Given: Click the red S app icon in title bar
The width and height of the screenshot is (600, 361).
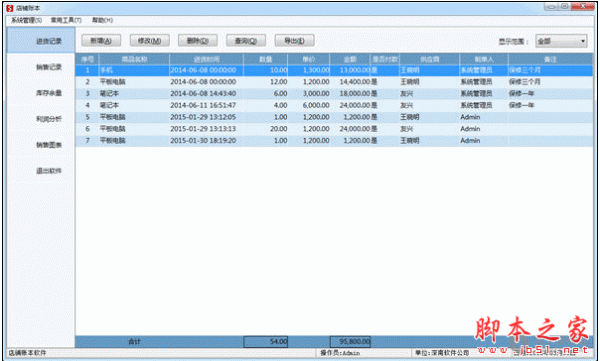Looking at the screenshot, I should click(x=10, y=8).
